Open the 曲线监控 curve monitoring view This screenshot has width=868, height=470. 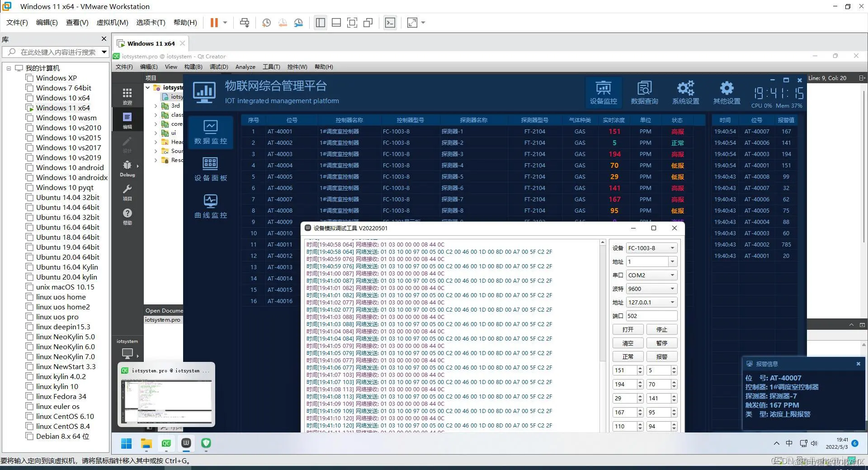click(210, 206)
